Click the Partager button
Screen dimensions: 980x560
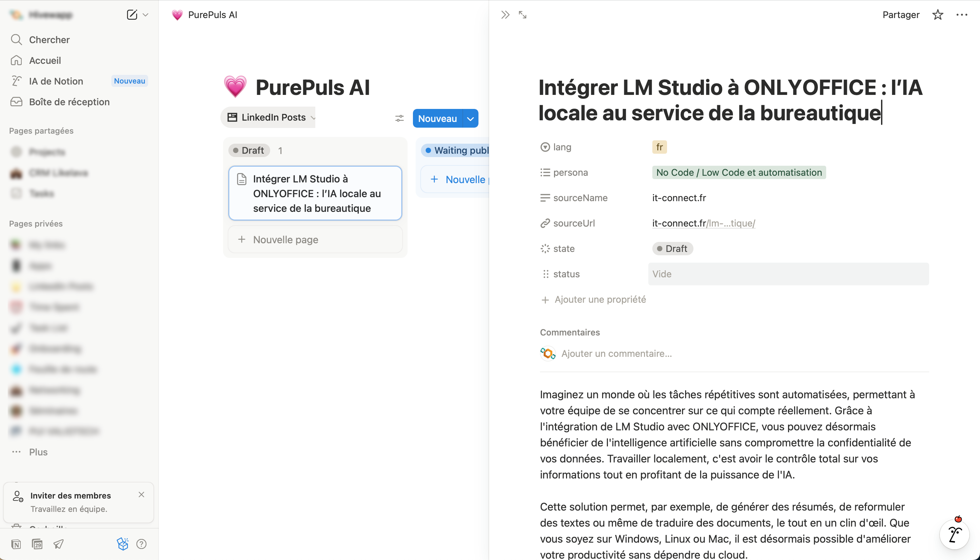(x=901, y=15)
